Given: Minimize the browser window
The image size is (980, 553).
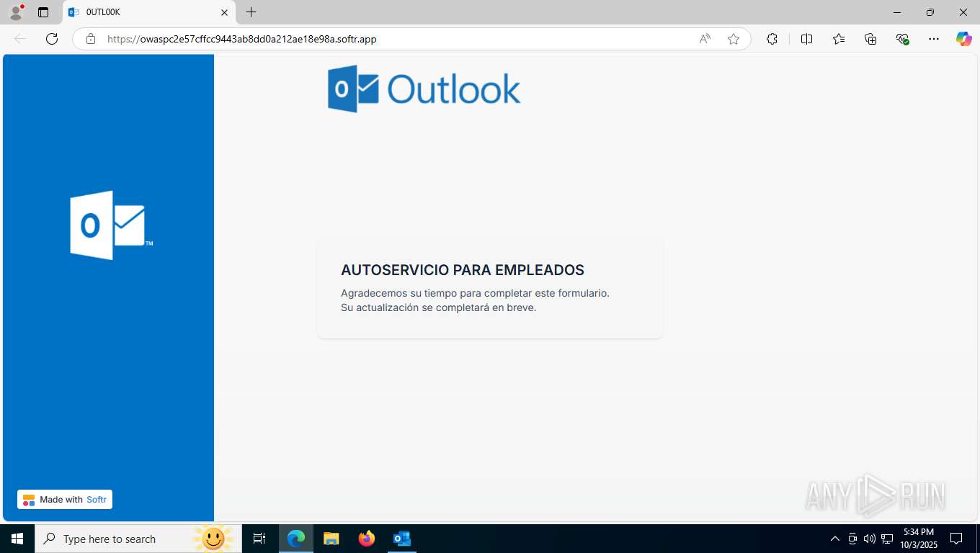Looking at the screenshot, I should point(897,12).
